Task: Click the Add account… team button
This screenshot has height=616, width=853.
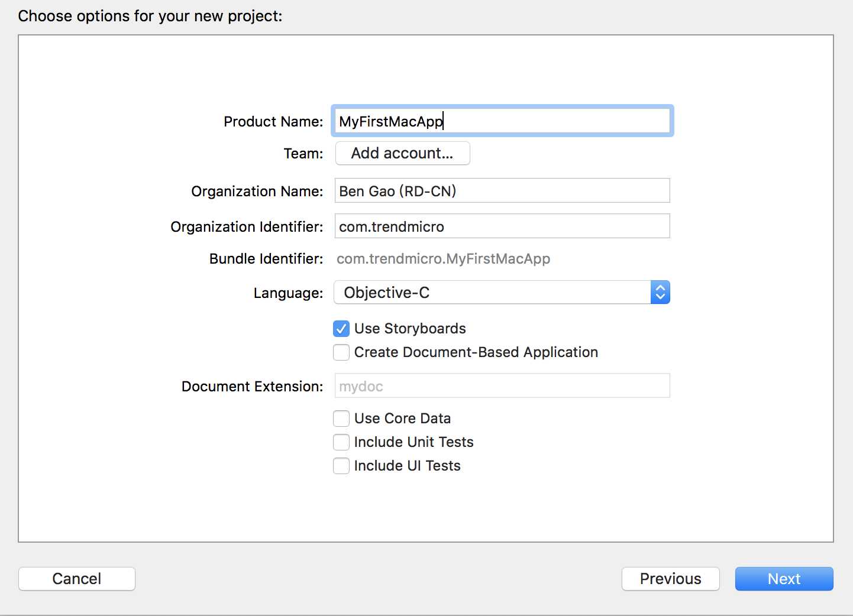Action: pos(402,153)
